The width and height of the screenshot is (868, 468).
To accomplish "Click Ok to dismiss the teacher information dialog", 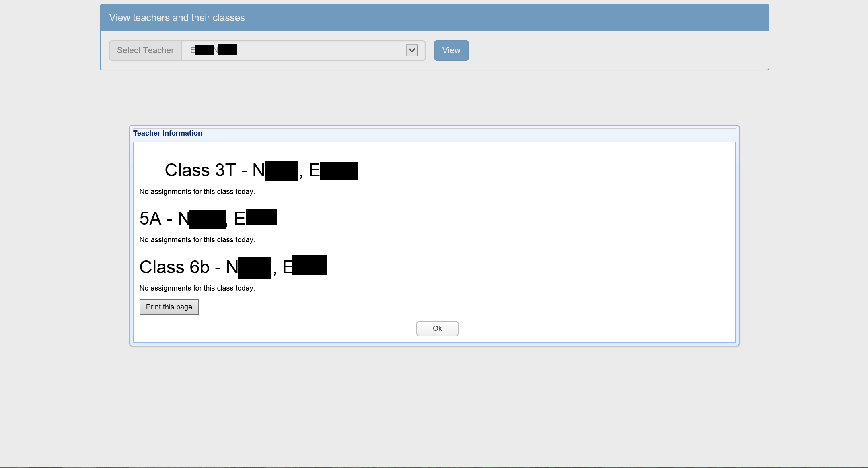I will click(437, 328).
